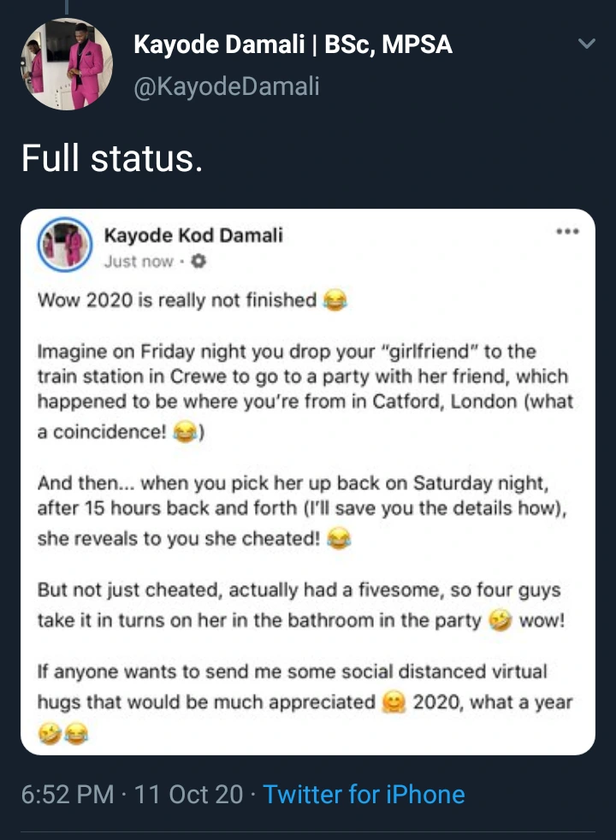616x840 pixels.
Task: Click the rolling-laugh emoji before "wow!"
Action: (499, 621)
